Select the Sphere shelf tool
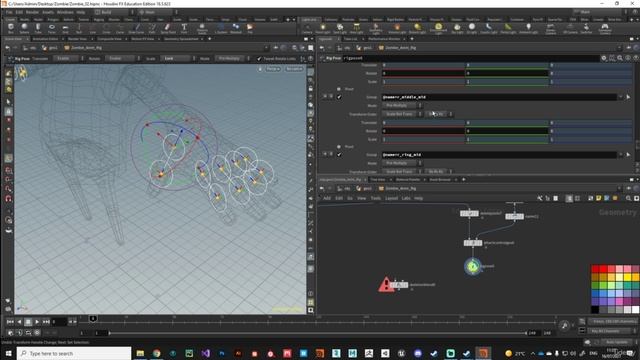The height and width of the screenshot is (360, 640). click(x=24, y=28)
